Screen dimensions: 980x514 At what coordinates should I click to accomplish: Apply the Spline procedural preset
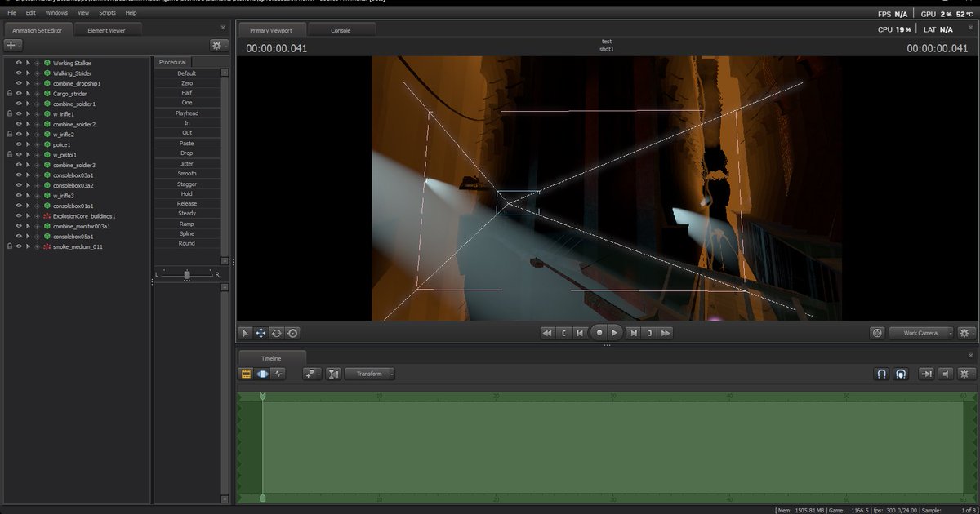pos(187,233)
